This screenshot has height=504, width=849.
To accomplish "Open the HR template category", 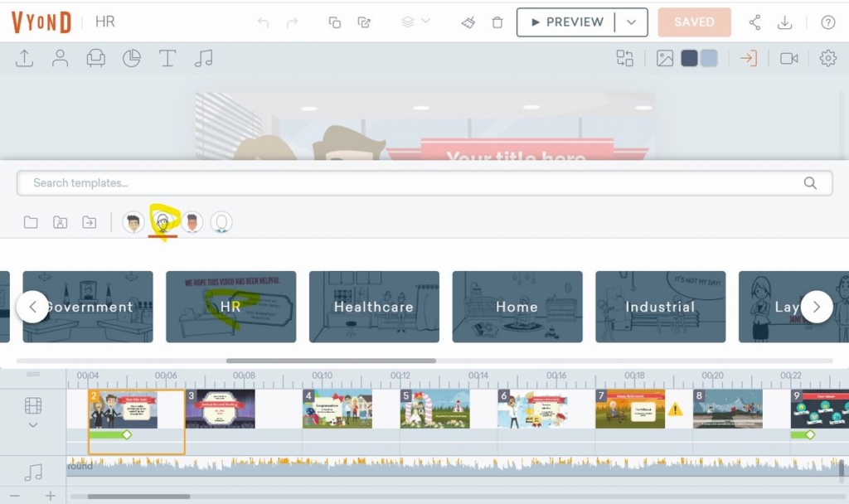I will coord(231,307).
